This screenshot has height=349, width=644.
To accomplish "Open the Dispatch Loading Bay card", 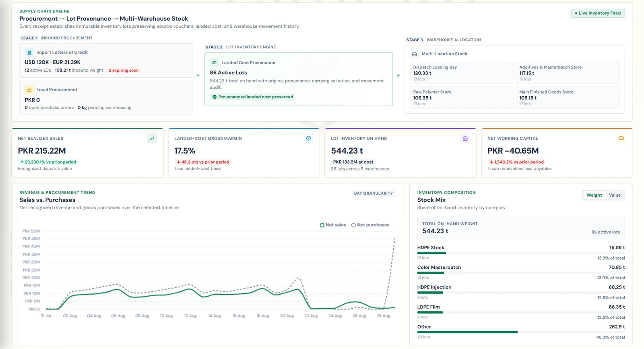I will pos(462,73).
